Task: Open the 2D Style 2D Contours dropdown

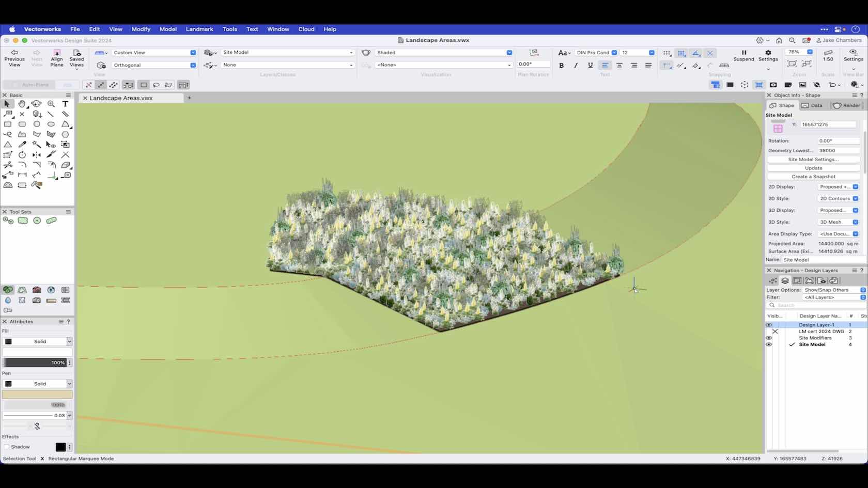Action: [x=838, y=198]
